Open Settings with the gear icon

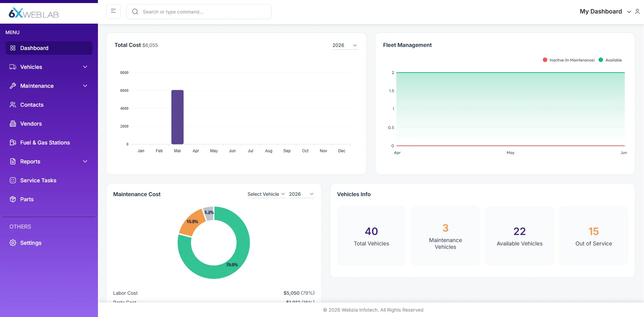coord(13,243)
